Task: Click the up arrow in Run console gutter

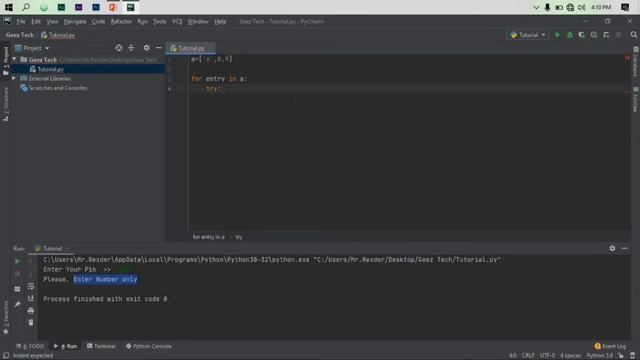Action: coord(31,262)
